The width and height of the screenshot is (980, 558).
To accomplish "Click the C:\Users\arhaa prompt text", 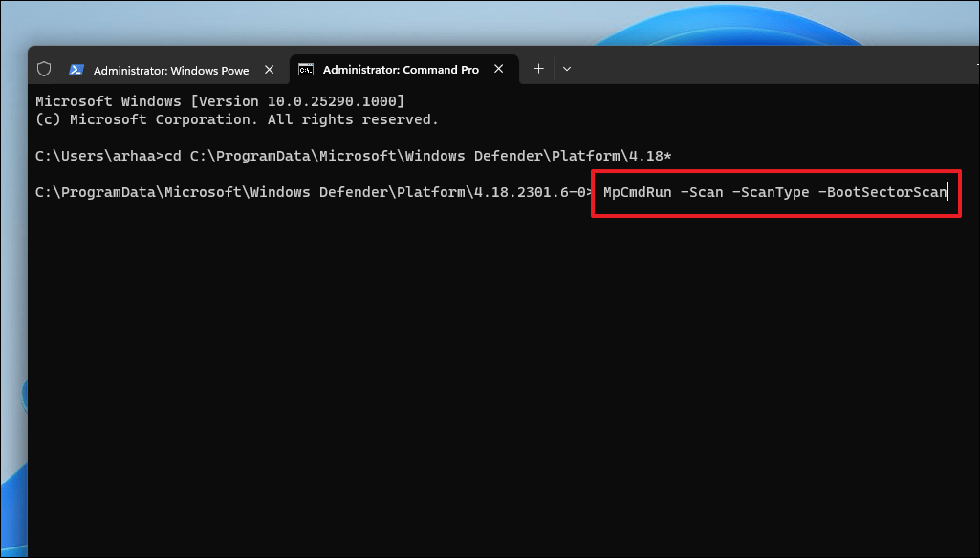I will (96, 155).
